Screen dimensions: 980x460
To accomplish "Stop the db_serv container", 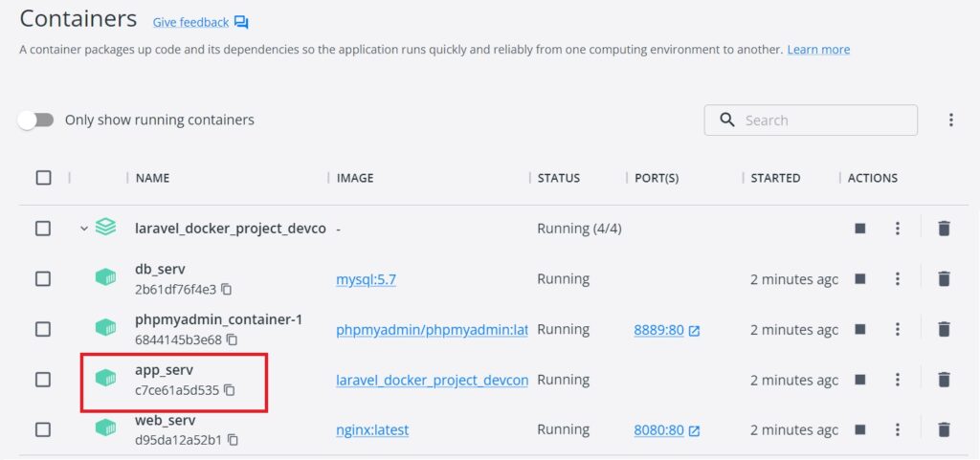I will tap(859, 278).
